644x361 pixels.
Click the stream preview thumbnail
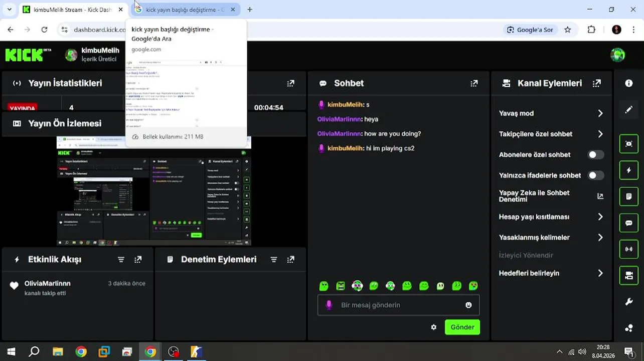(154, 191)
